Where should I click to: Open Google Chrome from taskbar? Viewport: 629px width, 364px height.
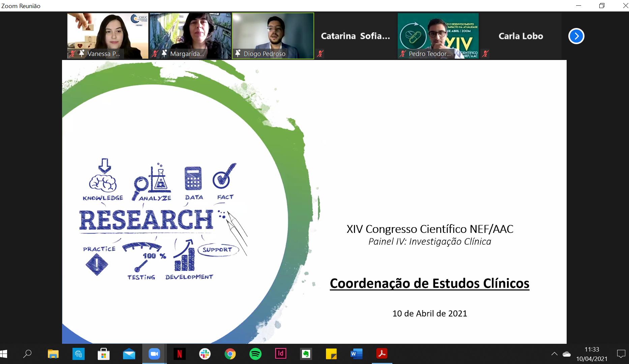[230, 354]
